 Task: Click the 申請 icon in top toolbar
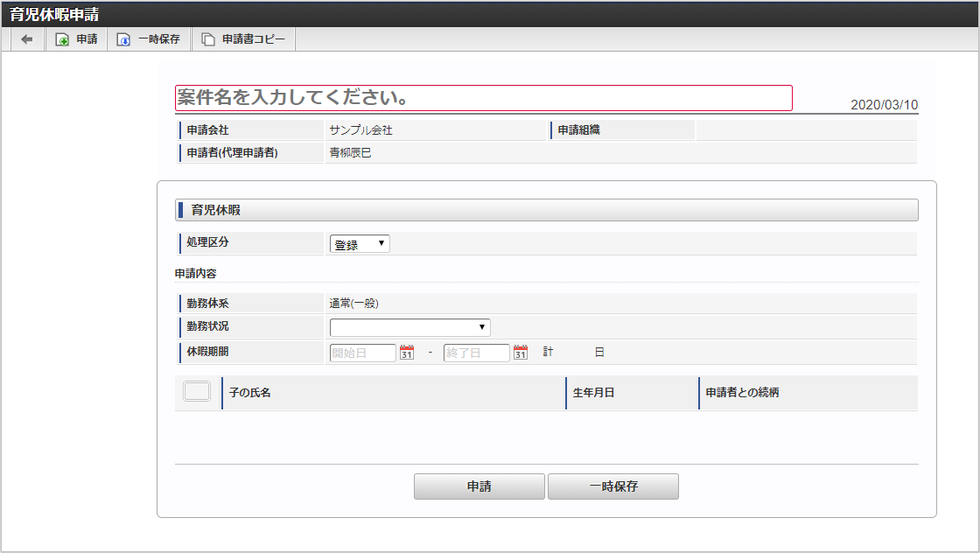(x=63, y=39)
